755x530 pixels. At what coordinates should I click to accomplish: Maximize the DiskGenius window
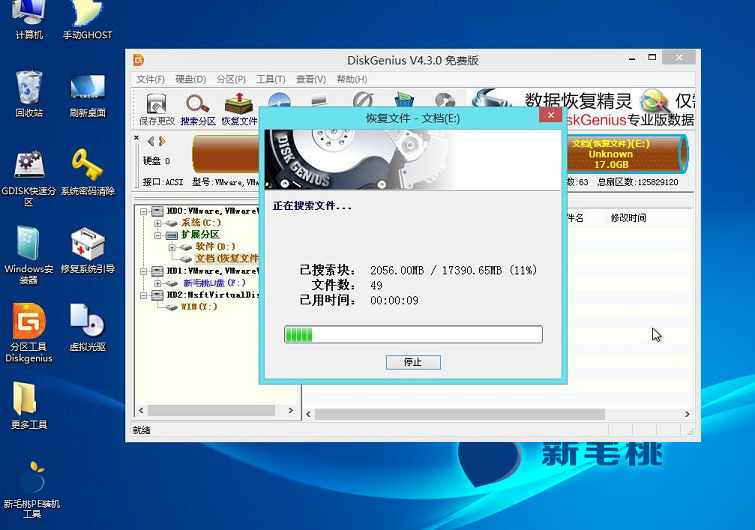pos(651,58)
